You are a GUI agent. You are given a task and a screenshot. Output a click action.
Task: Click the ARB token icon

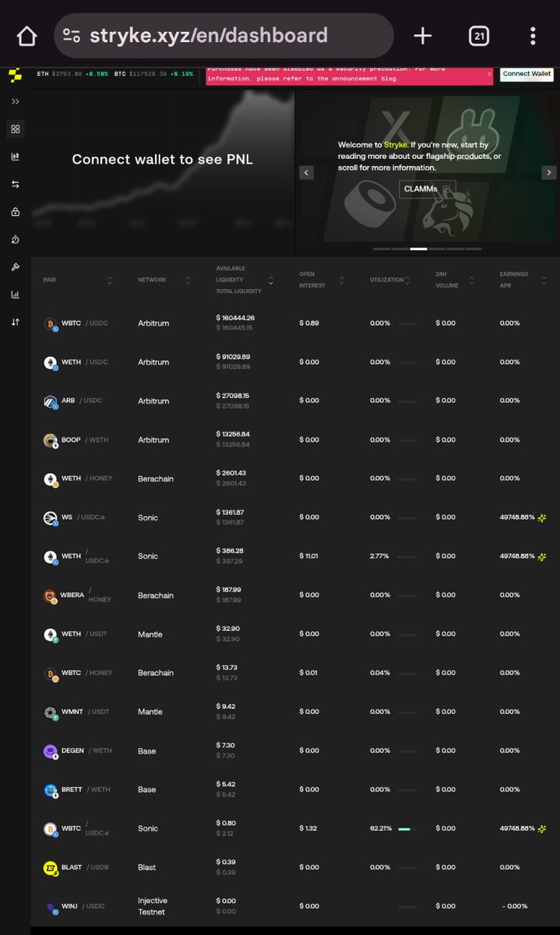point(51,401)
